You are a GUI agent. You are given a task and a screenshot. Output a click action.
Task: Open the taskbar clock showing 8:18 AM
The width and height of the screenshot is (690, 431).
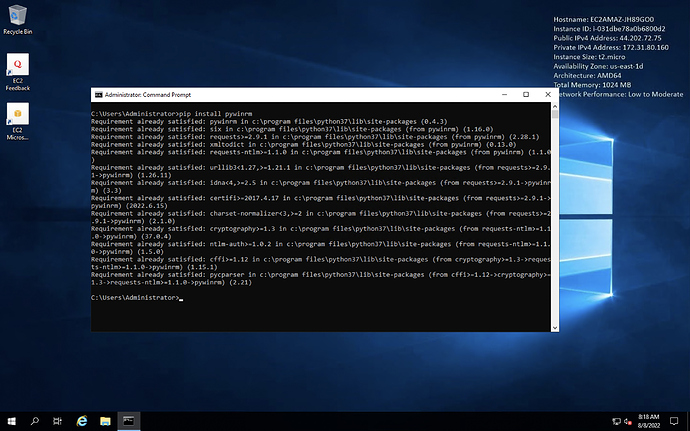pos(649,421)
